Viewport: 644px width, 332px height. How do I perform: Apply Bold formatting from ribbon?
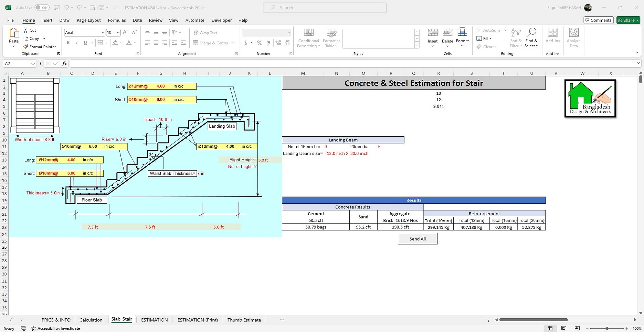coord(68,43)
